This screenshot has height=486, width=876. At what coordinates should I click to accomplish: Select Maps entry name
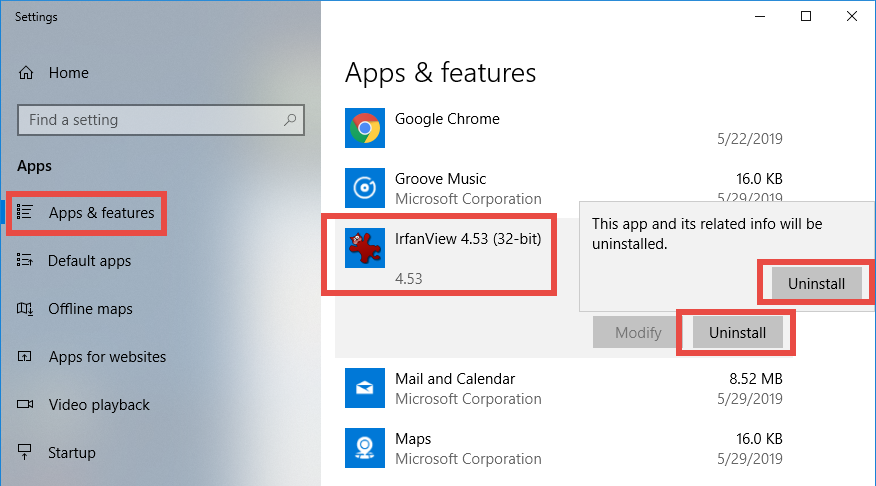pos(413,439)
